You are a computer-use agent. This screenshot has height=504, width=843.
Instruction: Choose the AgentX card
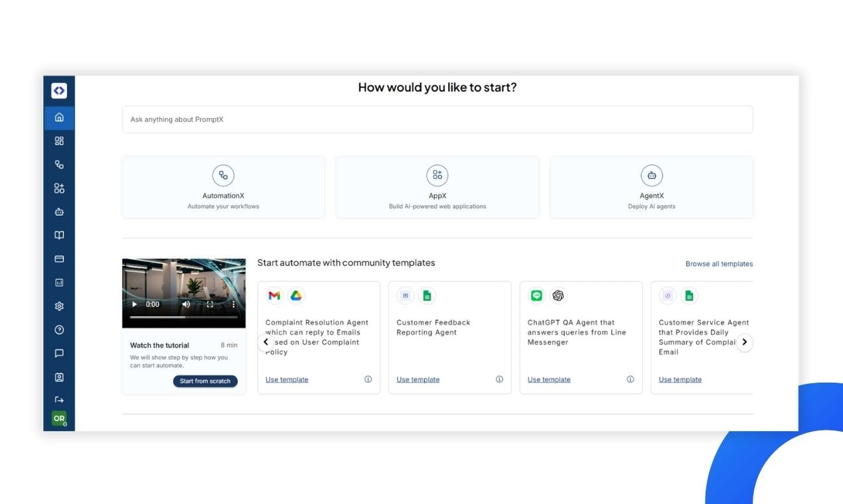click(652, 188)
